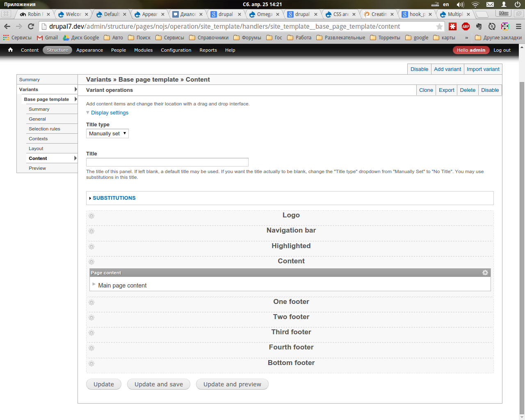Image resolution: width=525 pixels, height=420 pixels.
Task: Open the Title type dropdown
Action: point(107,134)
